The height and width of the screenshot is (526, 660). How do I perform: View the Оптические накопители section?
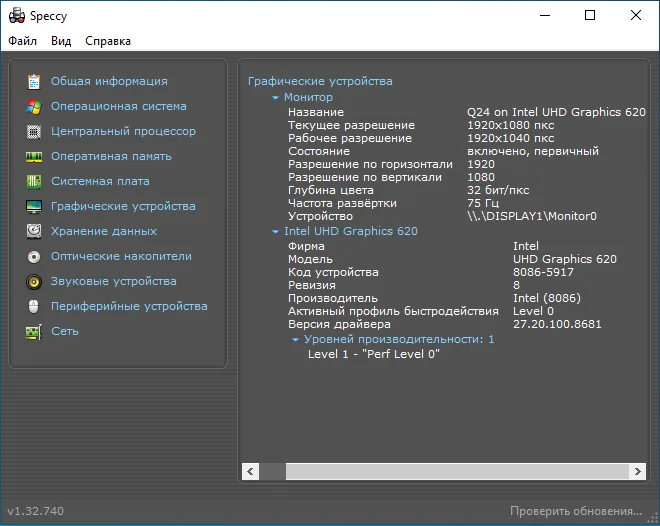point(121,256)
